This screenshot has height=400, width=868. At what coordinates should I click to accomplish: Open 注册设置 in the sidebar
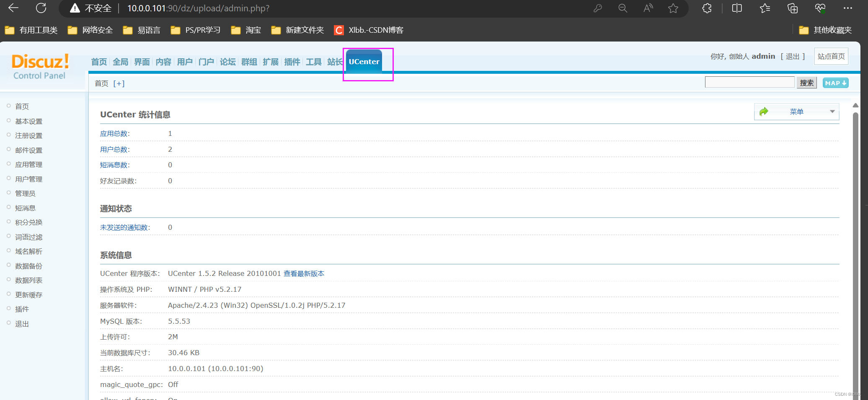coord(29,135)
